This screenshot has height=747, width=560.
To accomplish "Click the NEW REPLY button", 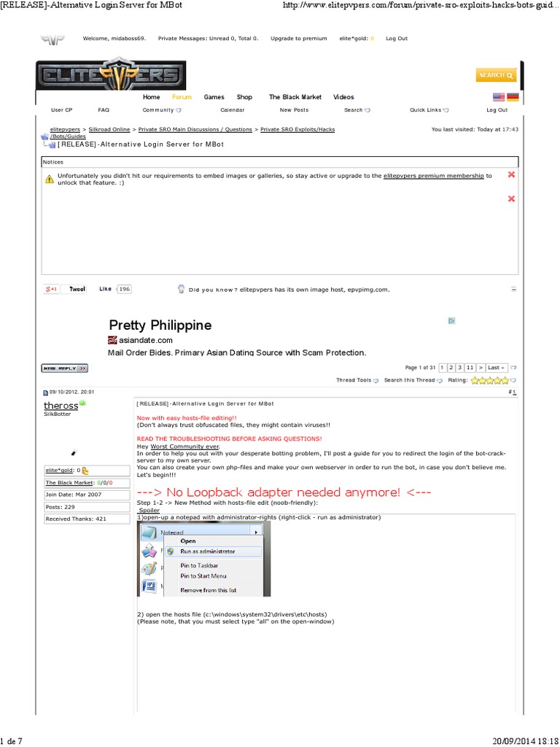I will pos(65,368).
